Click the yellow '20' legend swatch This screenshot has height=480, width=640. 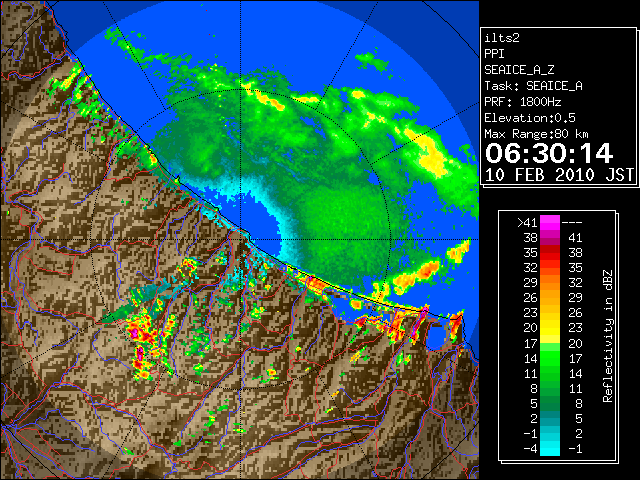550,328
